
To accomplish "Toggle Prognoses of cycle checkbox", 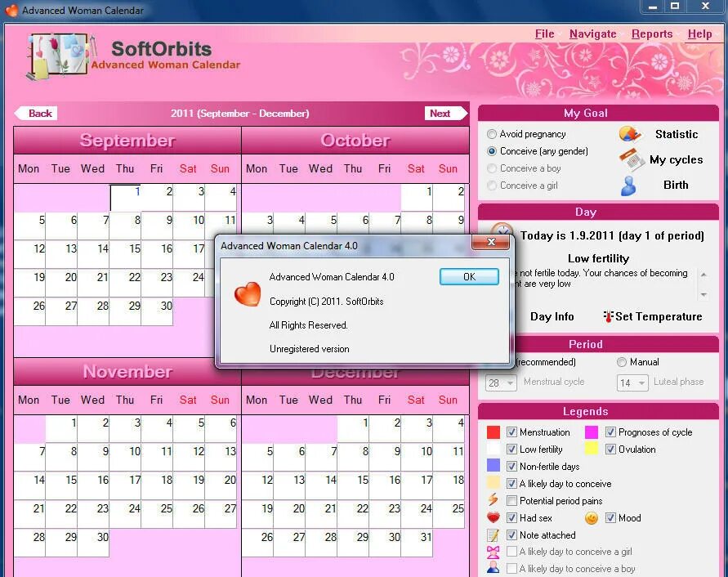I will [610, 432].
